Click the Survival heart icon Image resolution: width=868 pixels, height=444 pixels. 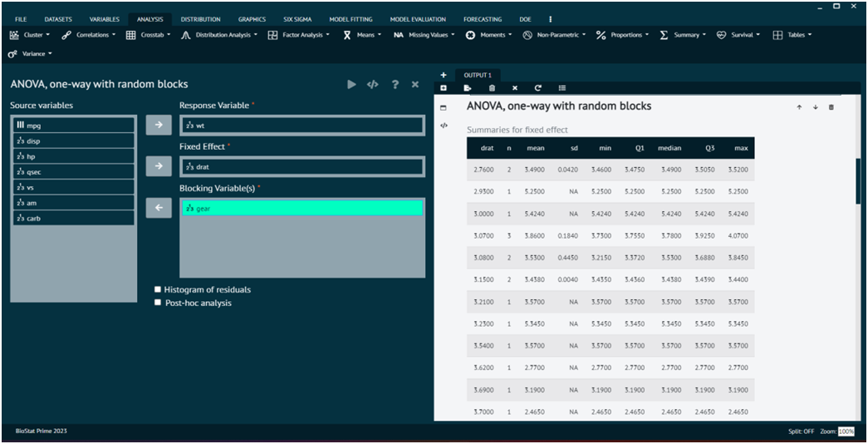click(x=721, y=35)
